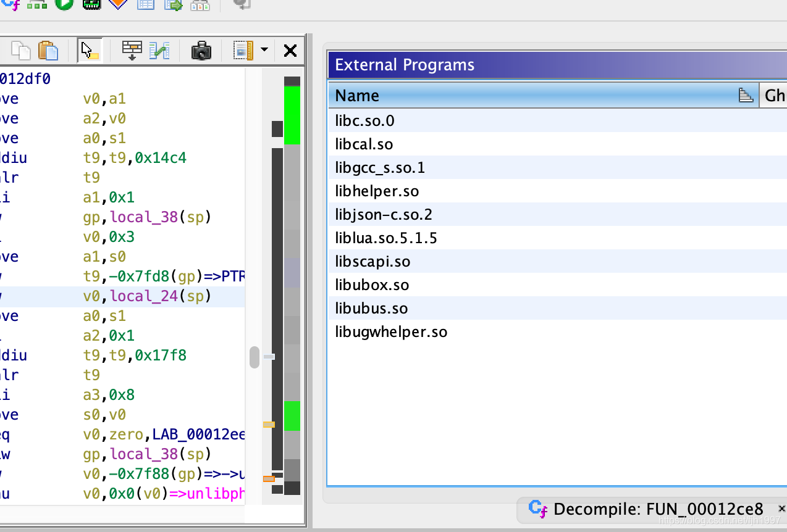Toggle the listing overview margin icon
Viewport: 787px width, 532px height.
pyautogui.click(x=243, y=51)
